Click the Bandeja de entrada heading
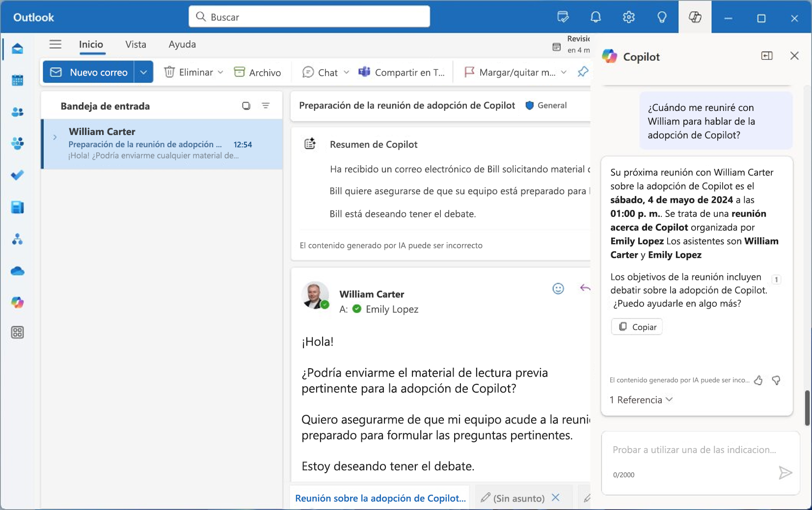Viewport: 812px width, 510px height. [x=105, y=106]
